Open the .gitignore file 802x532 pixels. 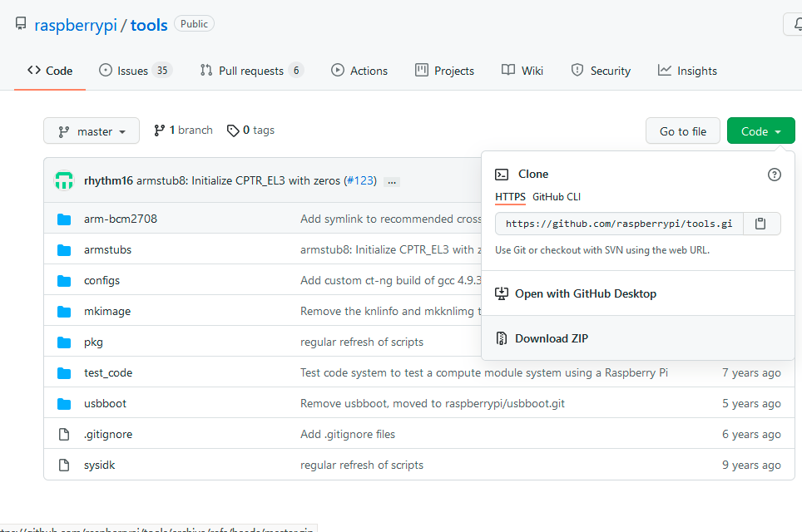(x=108, y=434)
